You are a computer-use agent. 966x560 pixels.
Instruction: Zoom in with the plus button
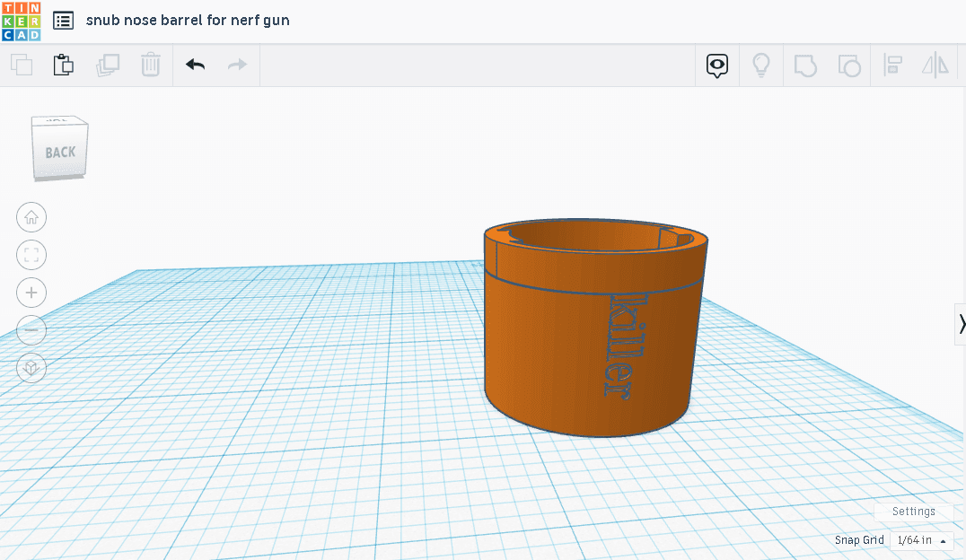point(31,293)
